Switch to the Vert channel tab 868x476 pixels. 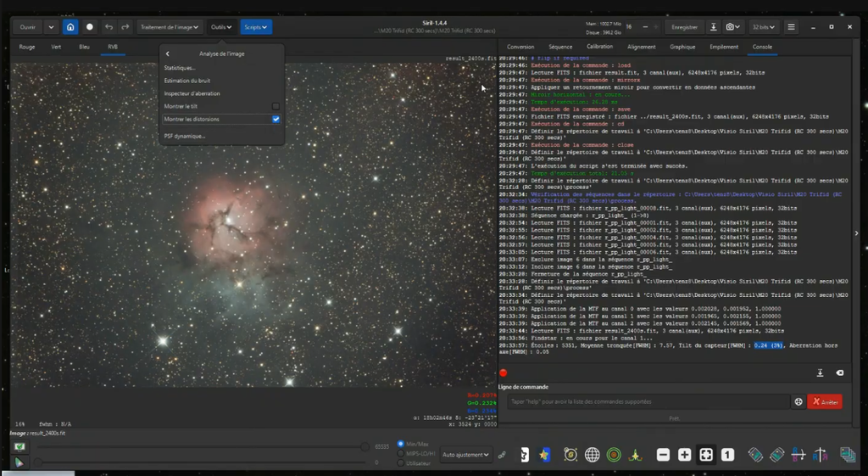pos(56,48)
